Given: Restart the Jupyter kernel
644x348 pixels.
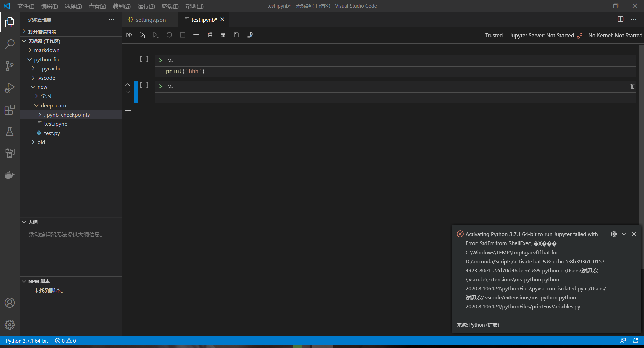Looking at the screenshot, I should [x=169, y=35].
